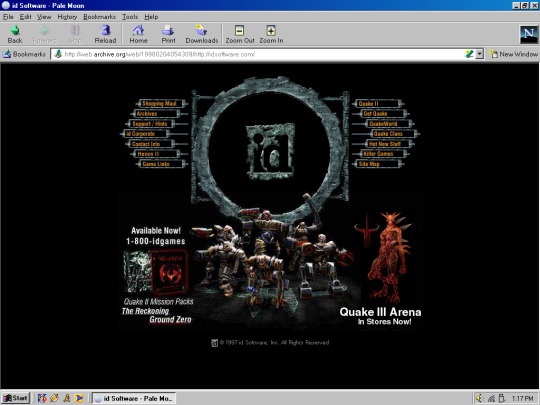Viewport: 540px width, 405px height.
Task: Launch the second quick launch icon
Action: click(54, 398)
